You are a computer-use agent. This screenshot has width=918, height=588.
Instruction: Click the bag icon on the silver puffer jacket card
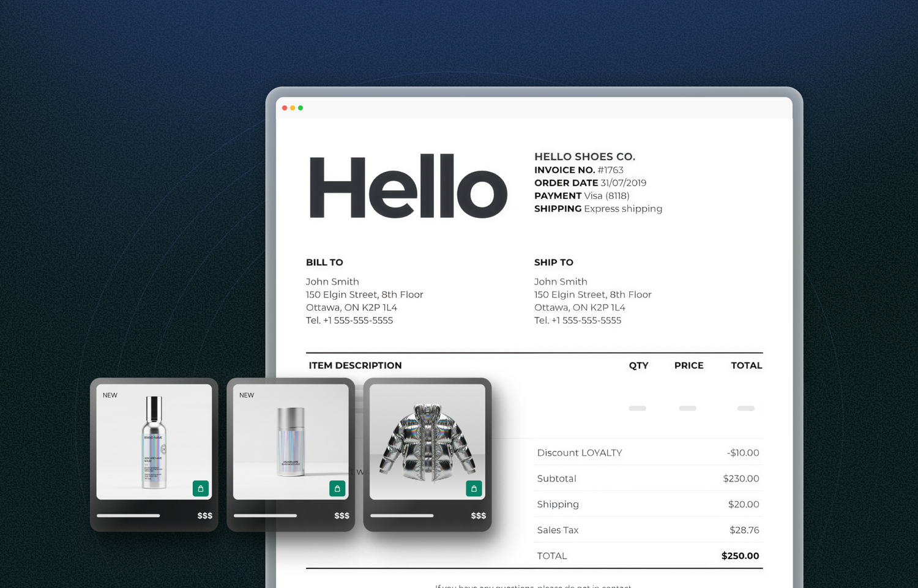click(474, 489)
